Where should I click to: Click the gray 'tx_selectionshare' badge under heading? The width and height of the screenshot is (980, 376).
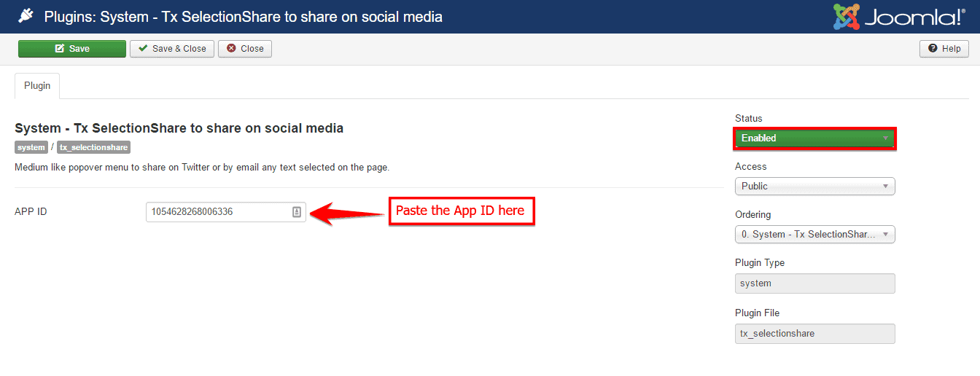click(93, 148)
